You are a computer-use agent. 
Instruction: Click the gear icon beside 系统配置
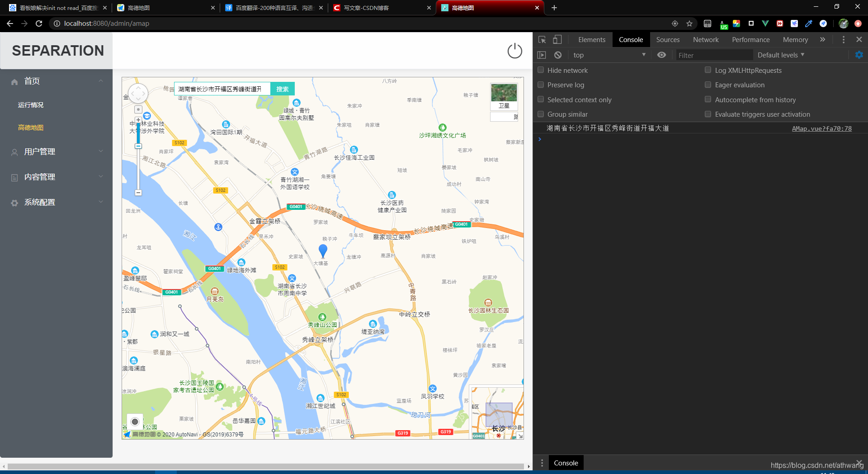tap(14, 203)
